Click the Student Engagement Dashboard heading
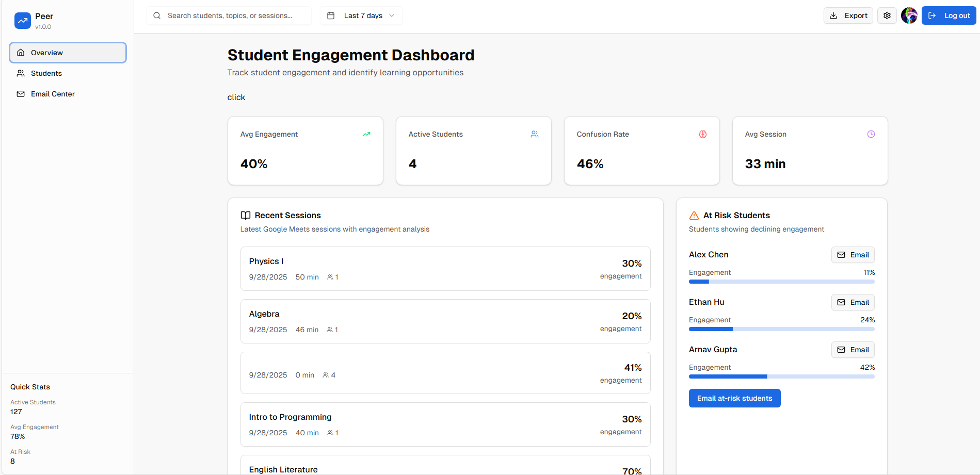Screen dimensions: 980x475 (351, 55)
